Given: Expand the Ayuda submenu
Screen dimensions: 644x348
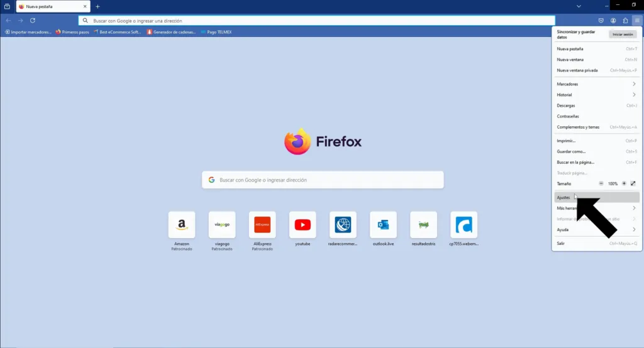Looking at the screenshot, I should (x=597, y=229).
